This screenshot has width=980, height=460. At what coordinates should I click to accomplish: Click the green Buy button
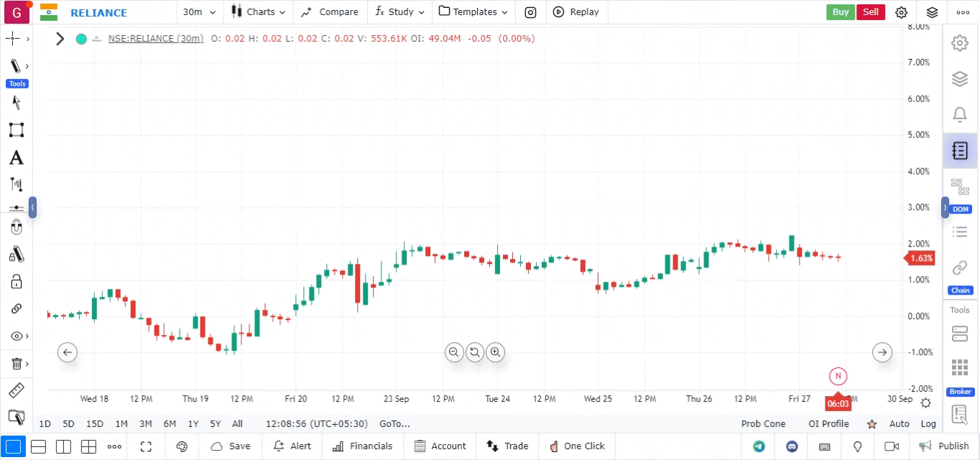tap(840, 12)
